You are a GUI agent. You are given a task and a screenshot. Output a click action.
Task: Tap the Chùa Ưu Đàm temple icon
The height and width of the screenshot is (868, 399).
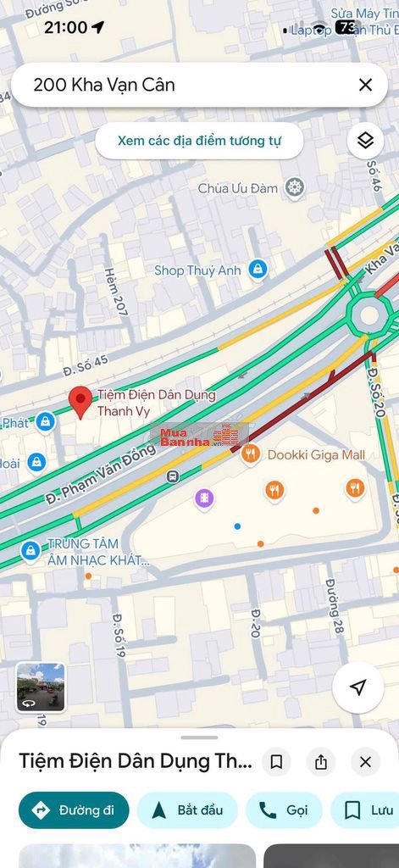(295, 187)
